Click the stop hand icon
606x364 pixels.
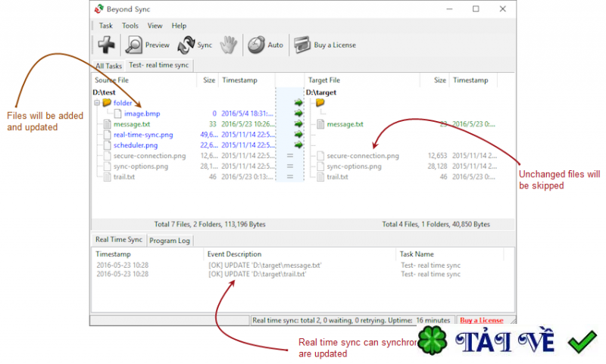(x=229, y=45)
